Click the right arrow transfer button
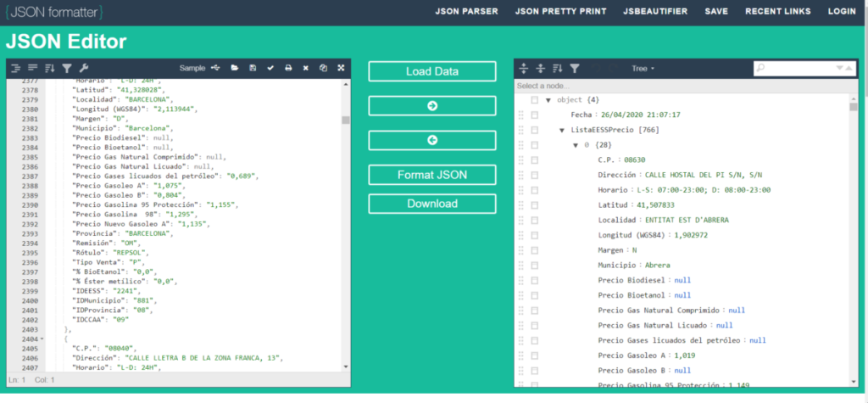868x403 pixels. pyautogui.click(x=432, y=106)
